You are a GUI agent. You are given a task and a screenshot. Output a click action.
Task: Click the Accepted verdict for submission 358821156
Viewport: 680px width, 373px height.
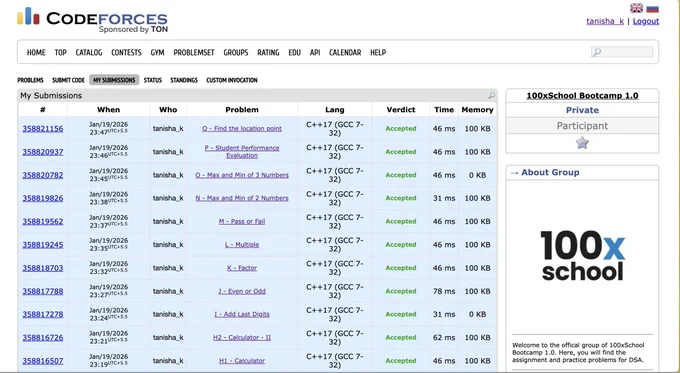[x=401, y=129]
